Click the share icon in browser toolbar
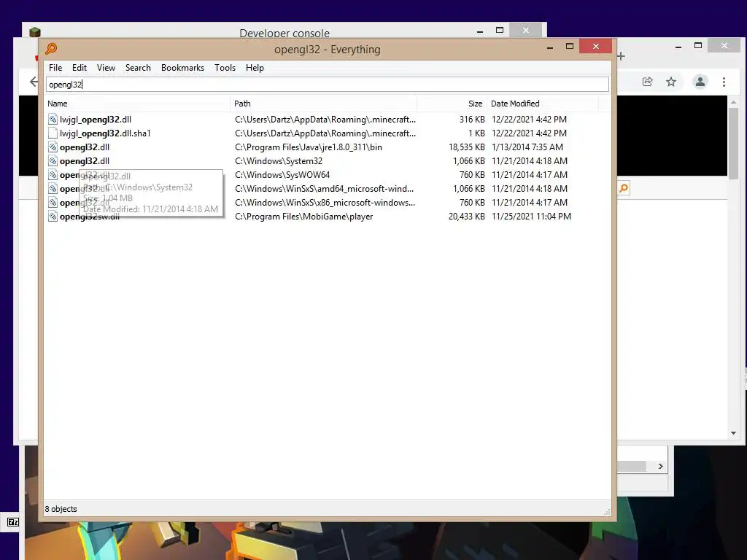The width and height of the screenshot is (747, 560). 647,82
